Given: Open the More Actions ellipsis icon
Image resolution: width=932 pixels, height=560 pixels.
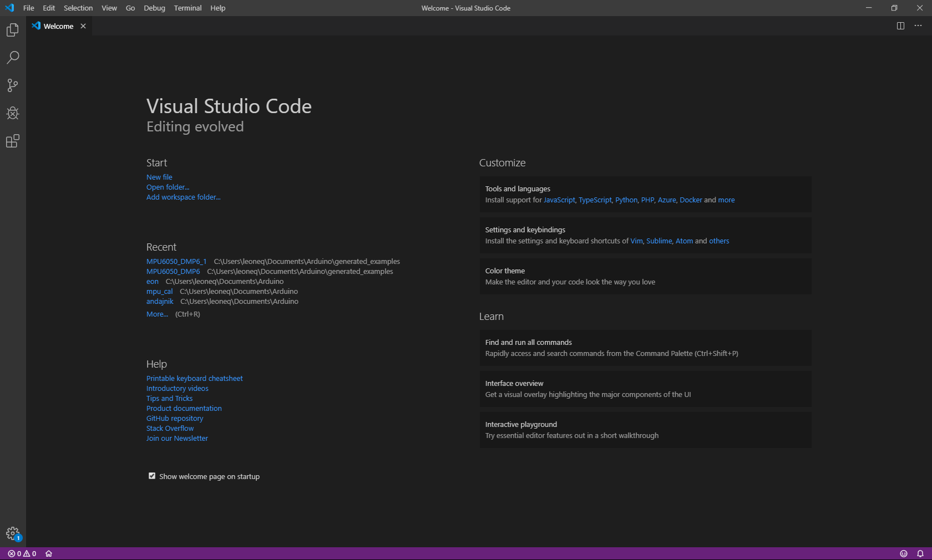Looking at the screenshot, I should coord(918,26).
